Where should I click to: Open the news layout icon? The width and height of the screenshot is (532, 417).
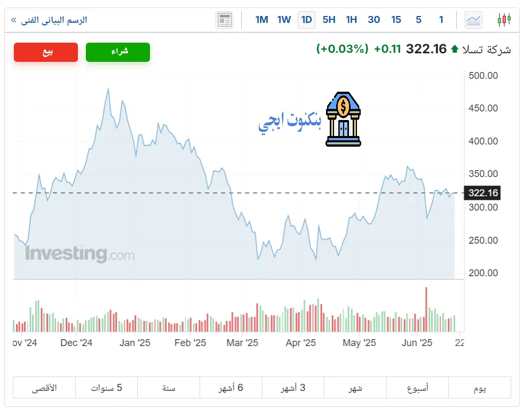224,20
